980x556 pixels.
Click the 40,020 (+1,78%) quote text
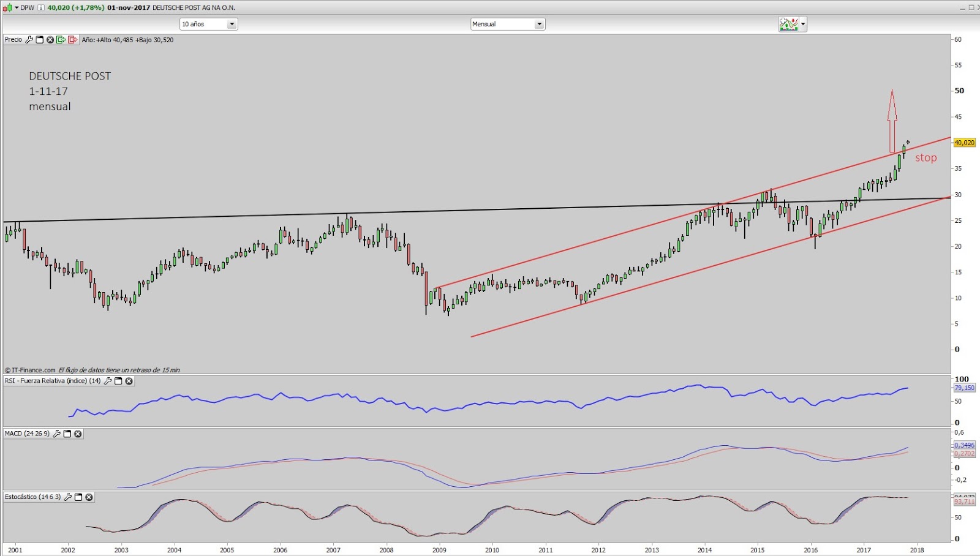[x=75, y=8]
